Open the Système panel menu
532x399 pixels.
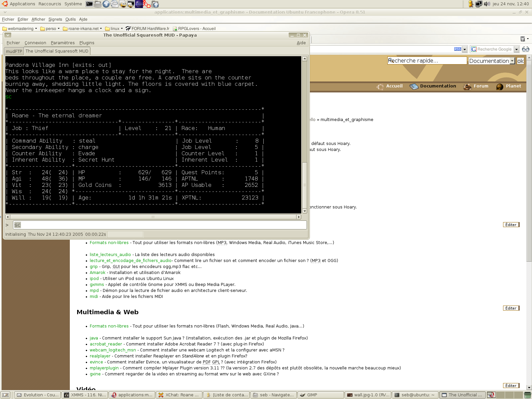coord(73,4)
